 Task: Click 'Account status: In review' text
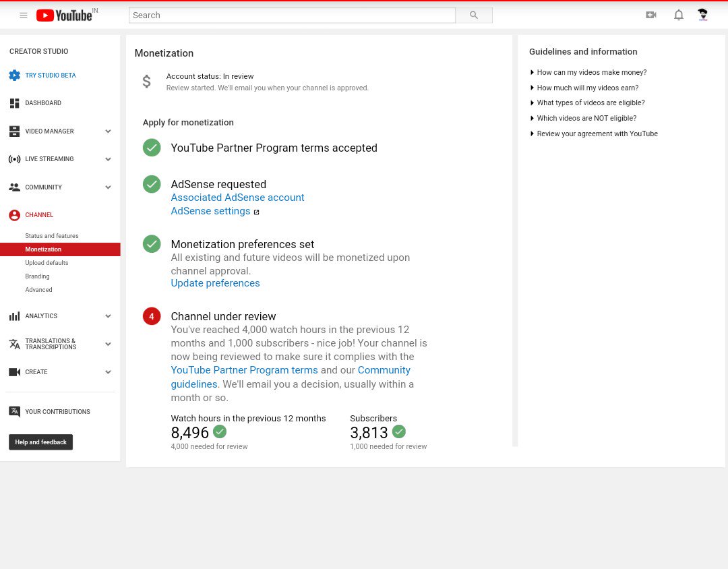pyautogui.click(x=210, y=76)
